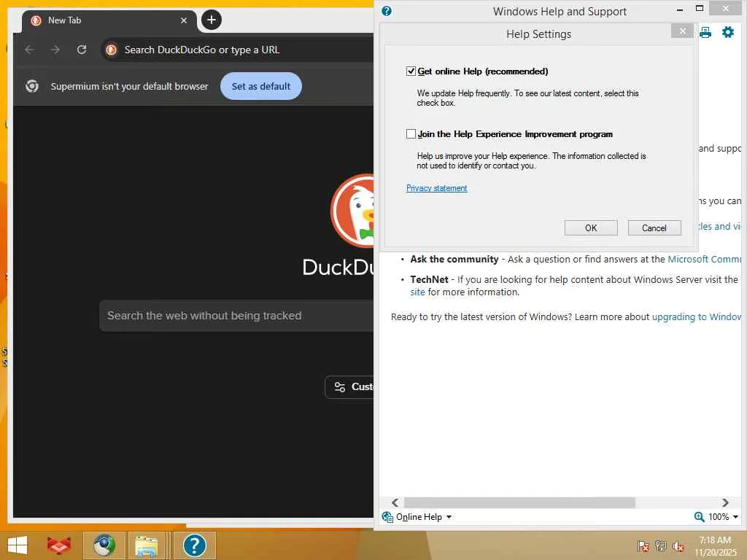
Task: Open the Windows Start button
Action: pos(18,545)
